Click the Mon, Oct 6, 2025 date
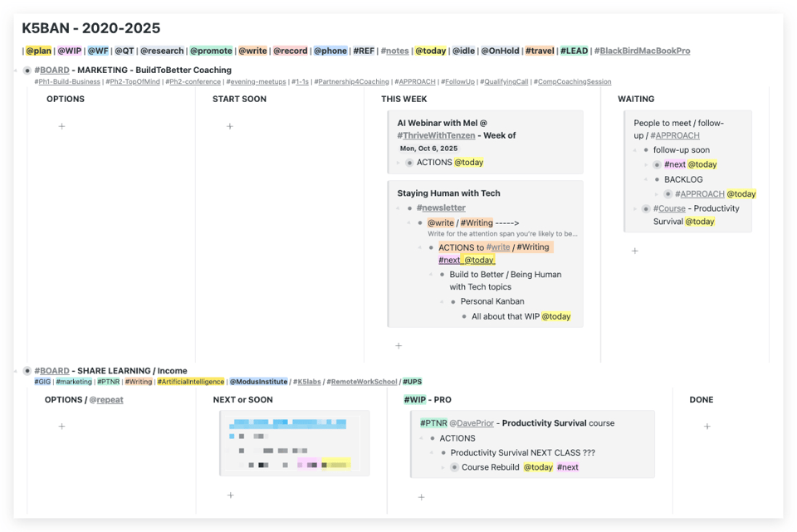Image resolution: width=797 pixels, height=532 pixels. tap(429, 149)
